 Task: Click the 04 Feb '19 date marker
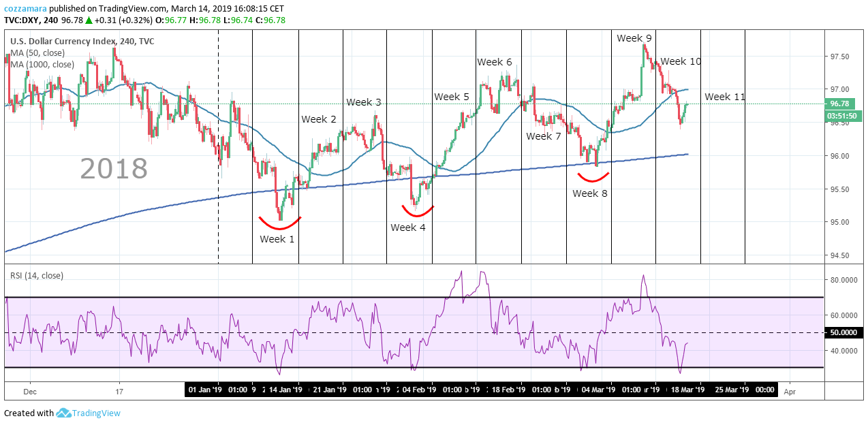[x=420, y=390]
